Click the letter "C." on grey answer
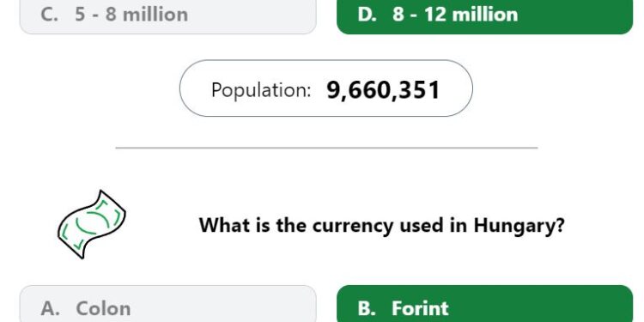 click(x=51, y=15)
